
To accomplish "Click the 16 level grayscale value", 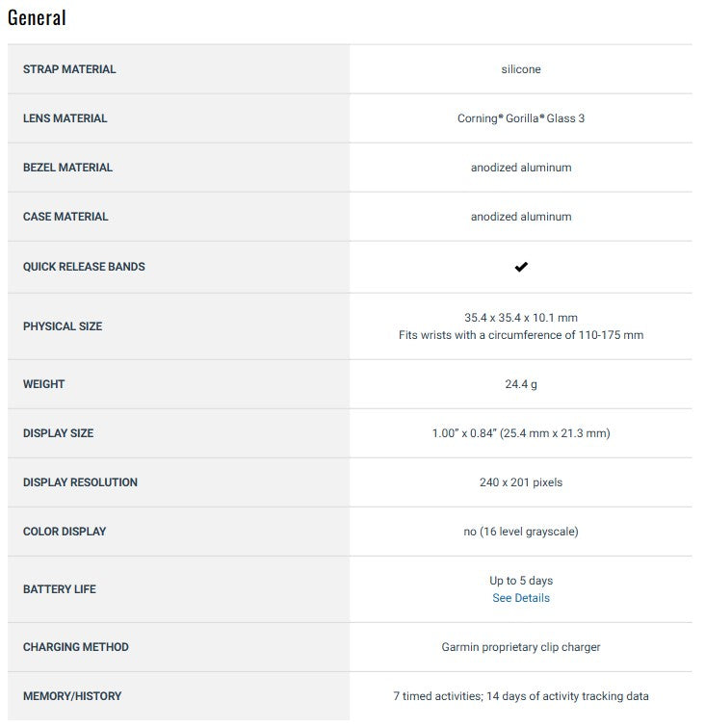I will pos(521,532).
